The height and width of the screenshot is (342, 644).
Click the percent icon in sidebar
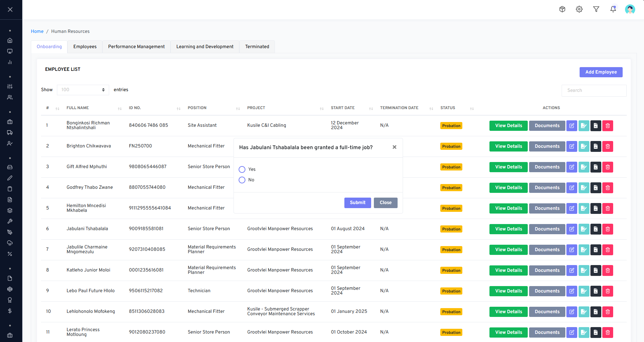[10, 254]
